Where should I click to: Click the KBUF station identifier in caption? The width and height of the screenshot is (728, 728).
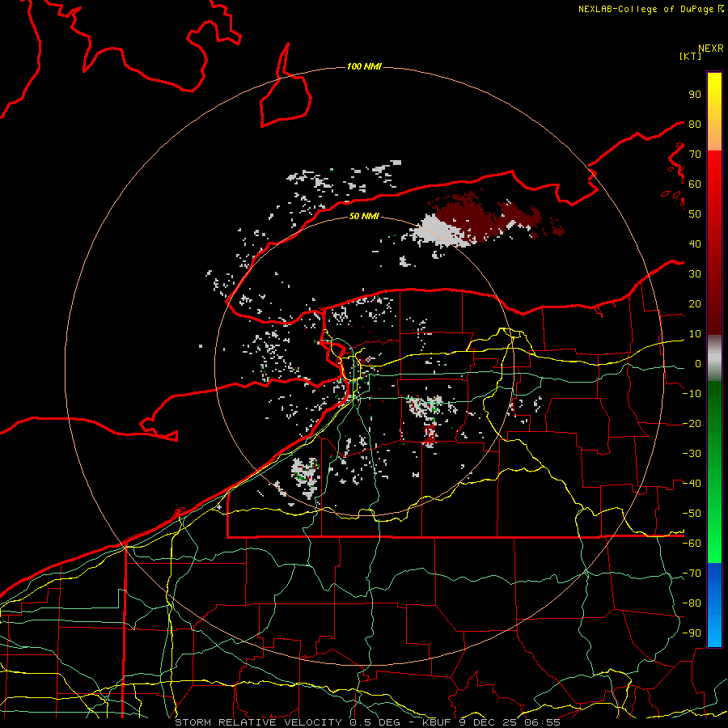pos(438,722)
